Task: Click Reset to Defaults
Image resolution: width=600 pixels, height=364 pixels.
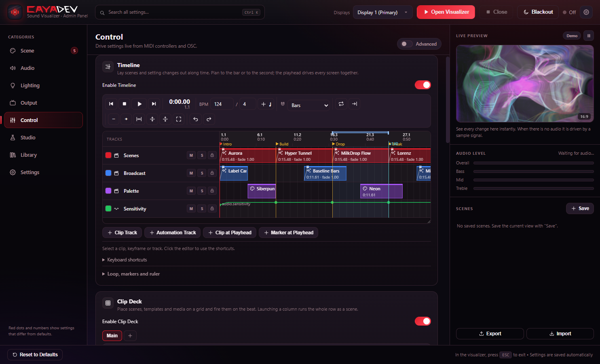Action: tap(35, 355)
